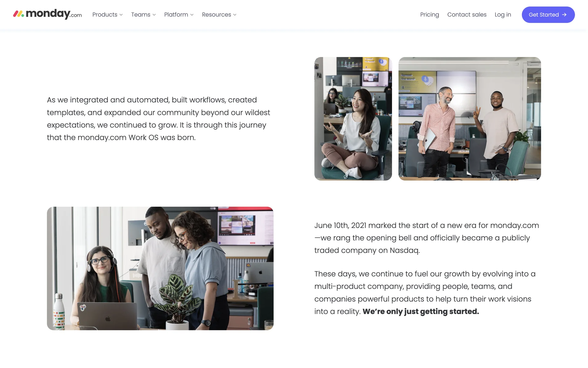Open the Platform menu
The height and width of the screenshot is (368, 588).
[x=176, y=15]
